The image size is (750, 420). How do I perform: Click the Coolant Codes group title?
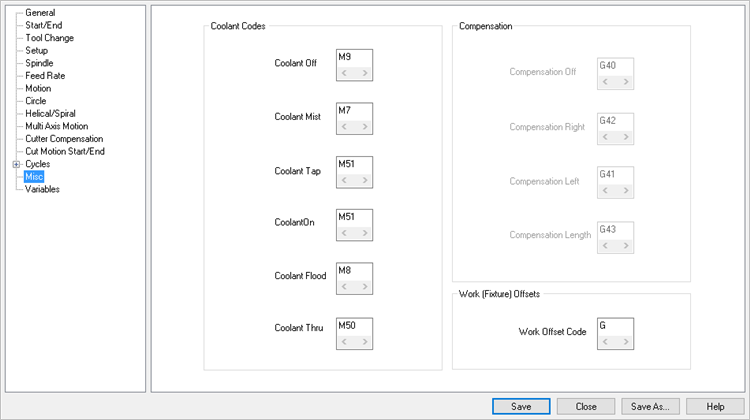click(x=238, y=26)
